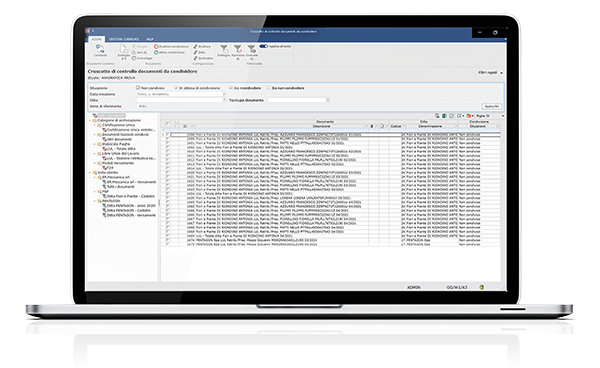Click the Dettaglio document icon in Documenti group
Image resolution: width=600 pixels, height=368 pixels.
(124, 50)
